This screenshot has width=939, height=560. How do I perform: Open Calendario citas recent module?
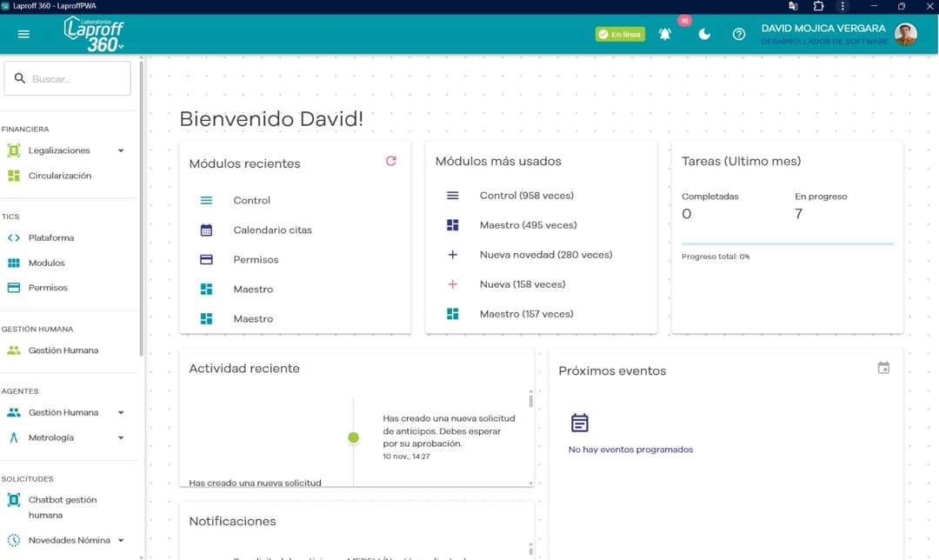click(x=272, y=230)
